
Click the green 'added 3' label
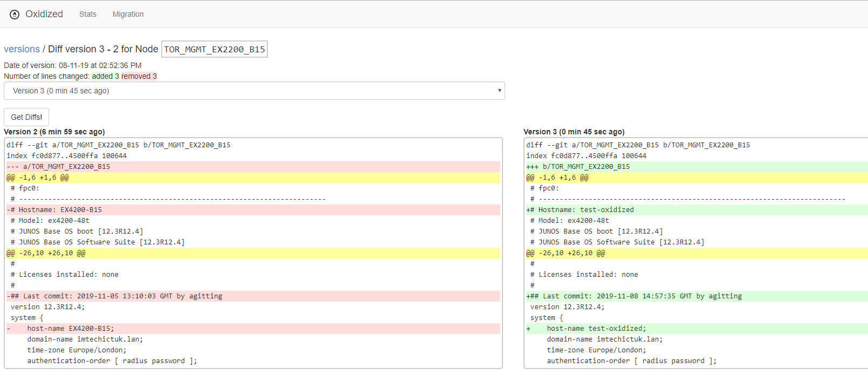point(105,76)
